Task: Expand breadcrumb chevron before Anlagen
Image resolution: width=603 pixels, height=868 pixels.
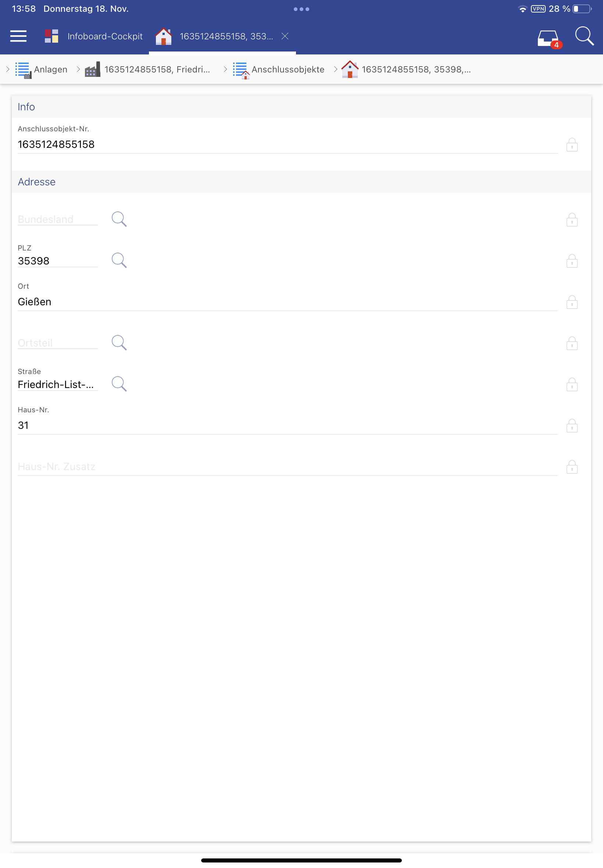Action: 8,69
